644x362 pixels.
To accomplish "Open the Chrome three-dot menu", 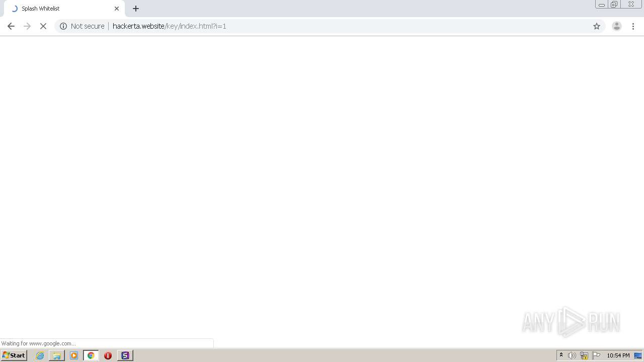I will click(633, 26).
